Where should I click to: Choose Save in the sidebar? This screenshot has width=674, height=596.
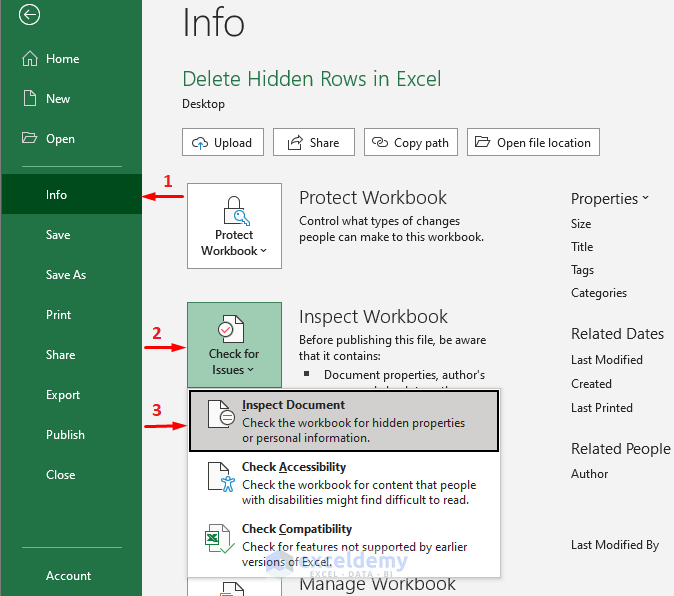(71, 235)
